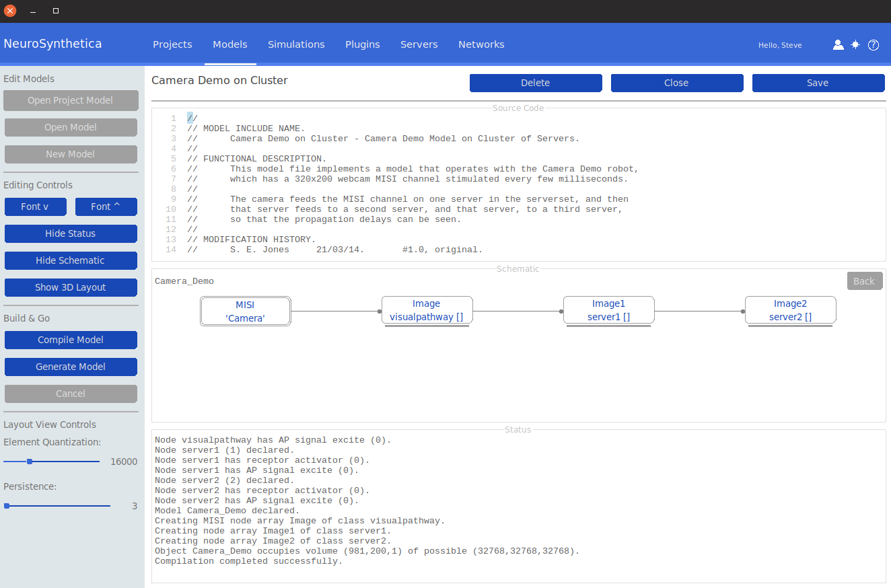
Task: Hide the Schematic panel
Action: tap(71, 260)
